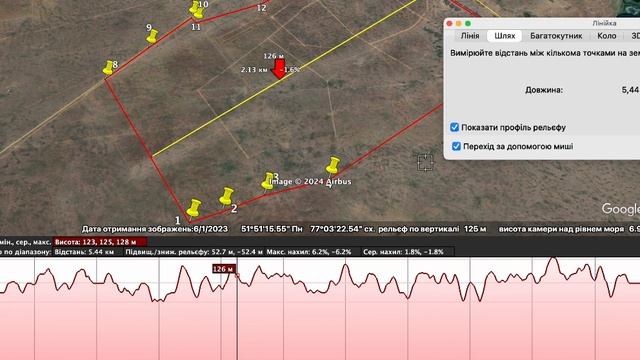Click the 5,44 length value in ruler
The height and width of the screenshot is (360, 640).
[x=630, y=90]
